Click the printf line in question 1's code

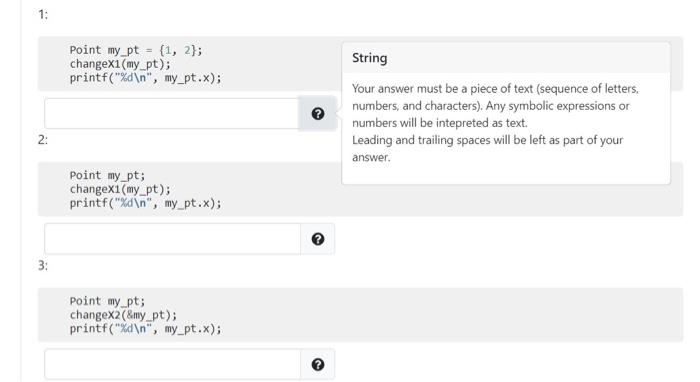pos(146,78)
